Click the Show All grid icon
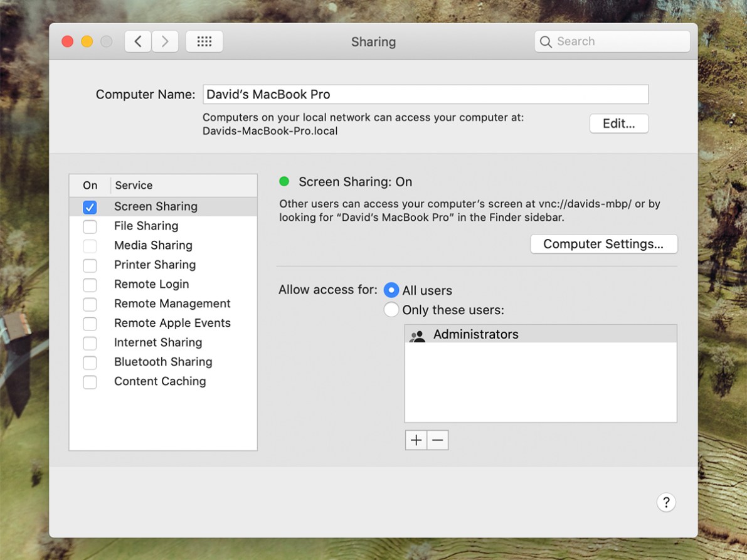 tap(204, 41)
